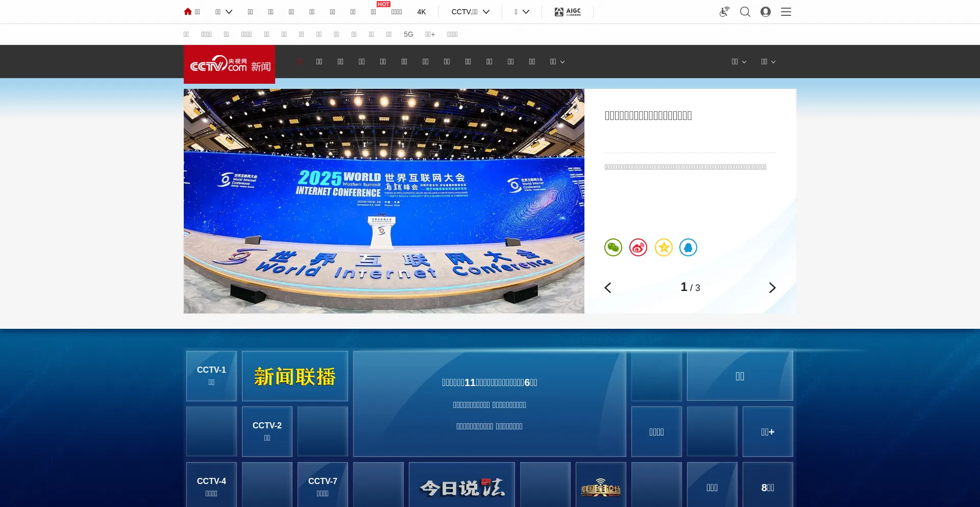Go to next slide with right arrow

point(772,288)
